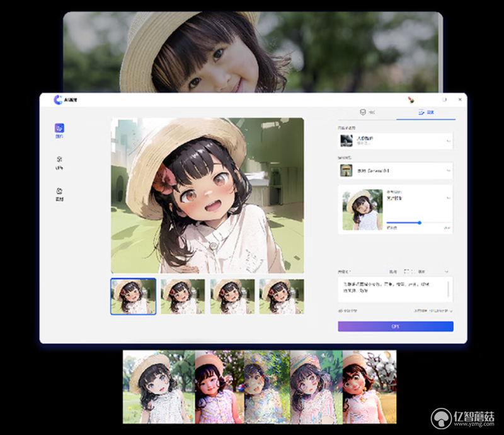Click the large generated anime image preview

(x=207, y=195)
